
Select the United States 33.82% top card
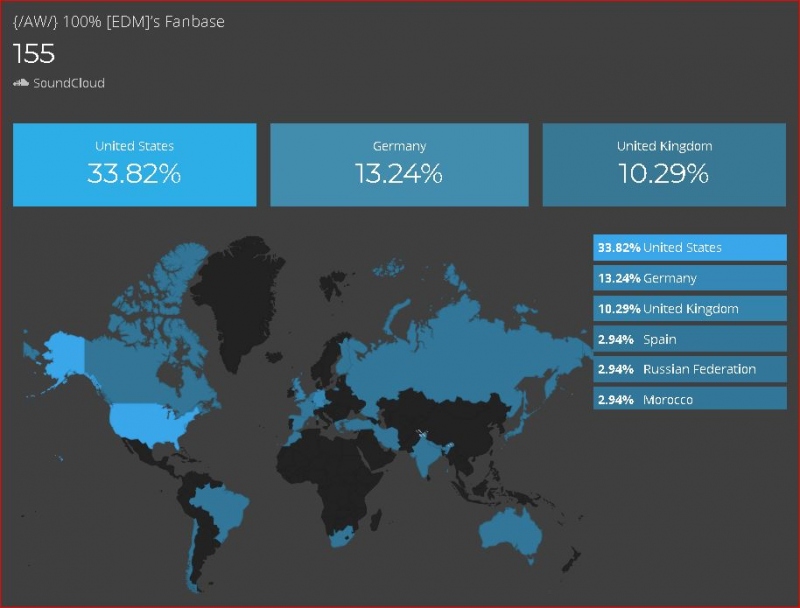pyautogui.click(x=134, y=164)
